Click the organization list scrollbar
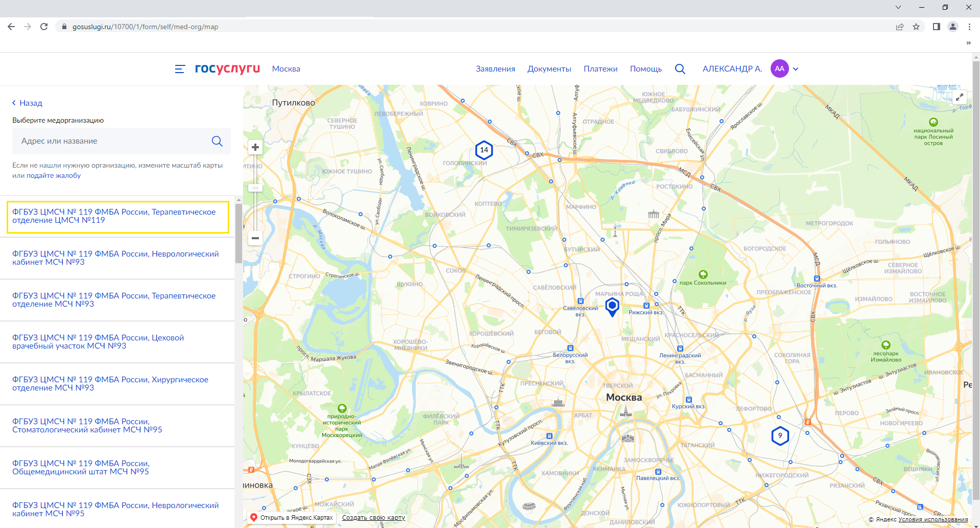 click(x=238, y=233)
